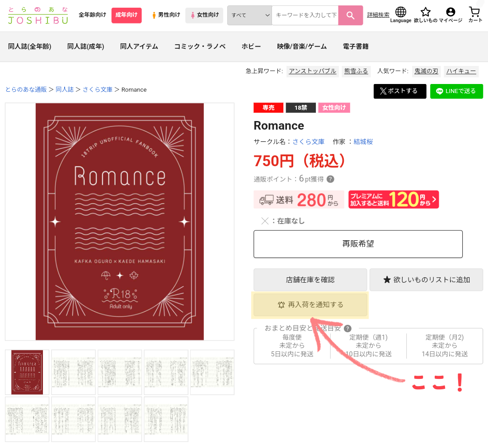Click the とらのあな JOSHIBU logo
Image resolution: width=488 pixels, height=448 pixels.
[38, 15]
